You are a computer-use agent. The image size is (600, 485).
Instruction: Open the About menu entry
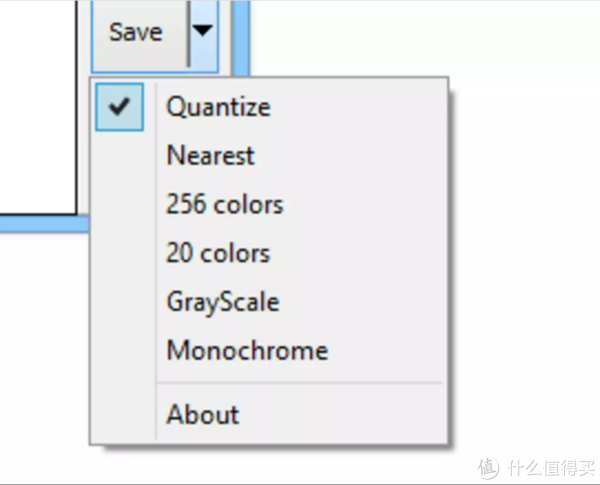pyautogui.click(x=203, y=414)
